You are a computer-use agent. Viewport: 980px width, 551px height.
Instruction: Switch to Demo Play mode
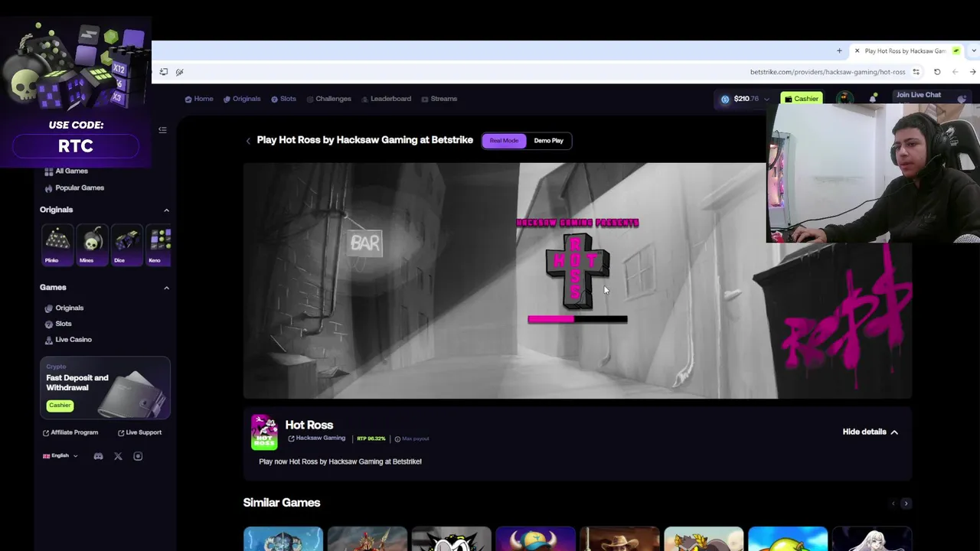pyautogui.click(x=548, y=141)
